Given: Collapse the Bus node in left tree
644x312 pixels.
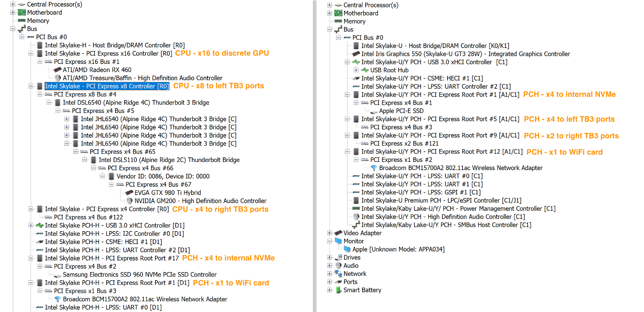Looking at the screenshot, I should coord(13,29).
